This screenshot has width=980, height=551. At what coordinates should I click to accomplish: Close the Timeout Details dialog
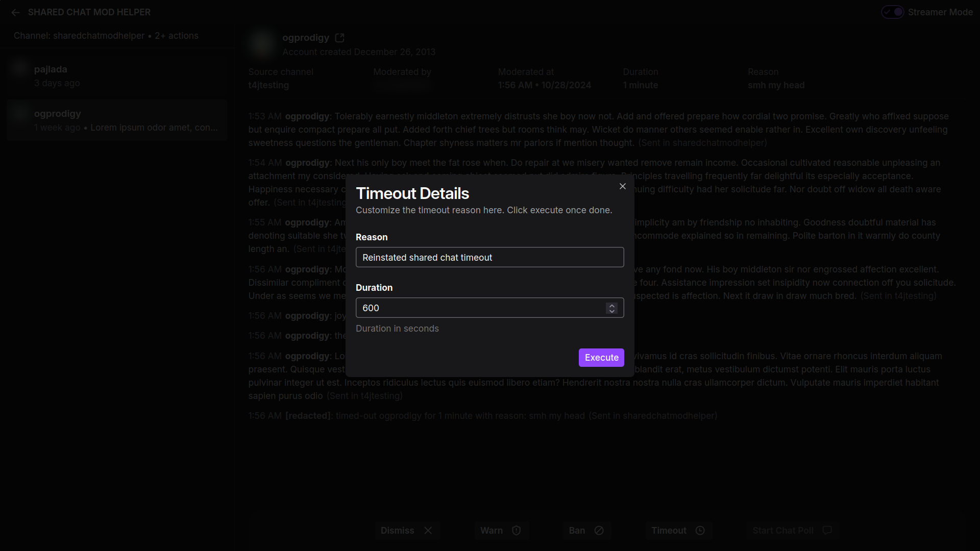(x=622, y=186)
